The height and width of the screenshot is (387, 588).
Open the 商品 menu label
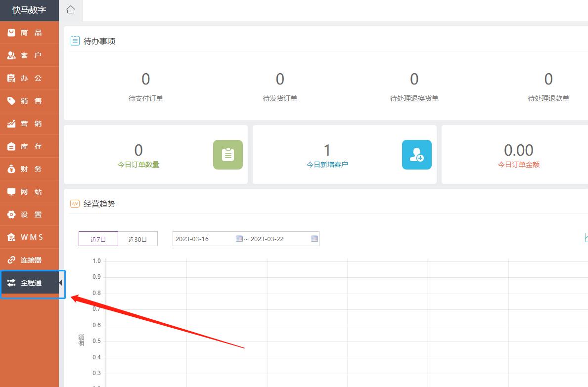click(x=31, y=33)
